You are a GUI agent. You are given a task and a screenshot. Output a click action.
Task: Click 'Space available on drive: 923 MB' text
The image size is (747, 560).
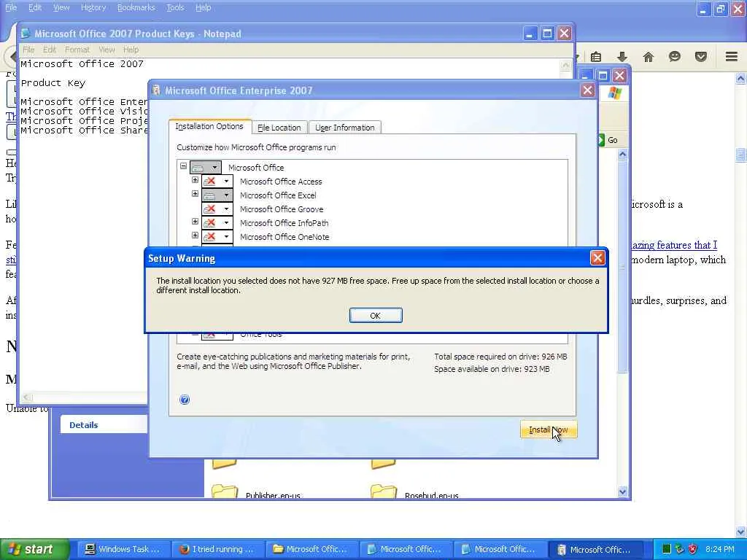coord(492,369)
